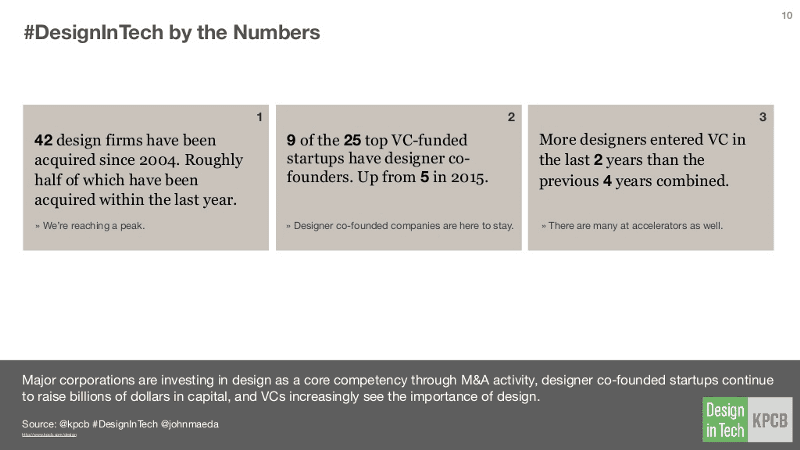Click 'There are many at accelerators' note

(x=633, y=226)
